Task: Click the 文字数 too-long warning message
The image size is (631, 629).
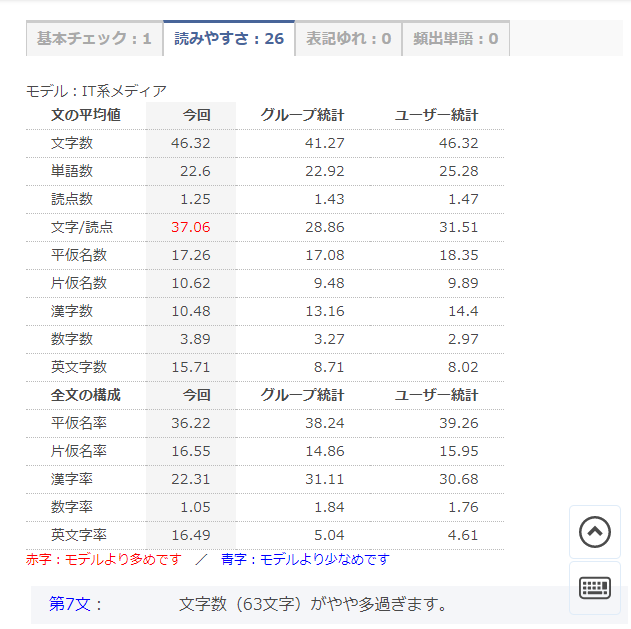Action: tap(312, 604)
